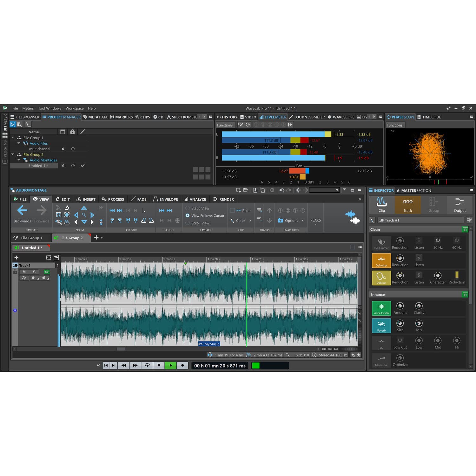
Task: Enable the Voice Exciter module
Action: (x=381, y=308)
